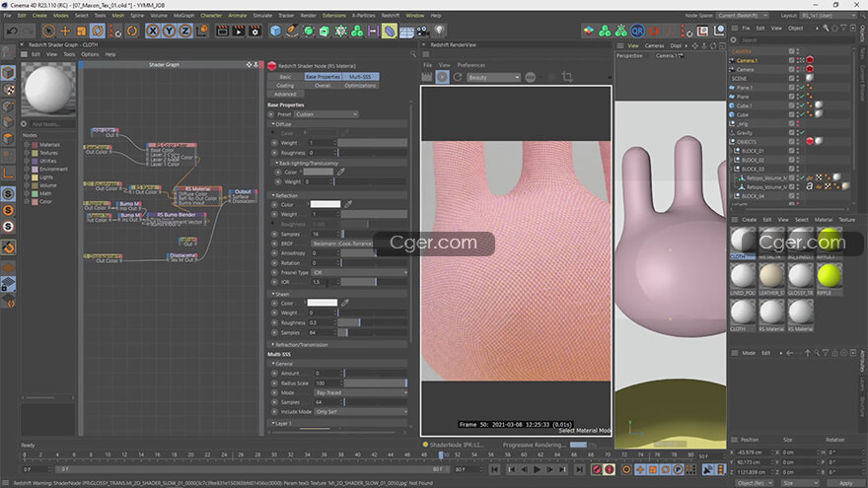Switch to the Base Properties tab
The width and height of the screenshot is (868, 488).
(323, 77)
